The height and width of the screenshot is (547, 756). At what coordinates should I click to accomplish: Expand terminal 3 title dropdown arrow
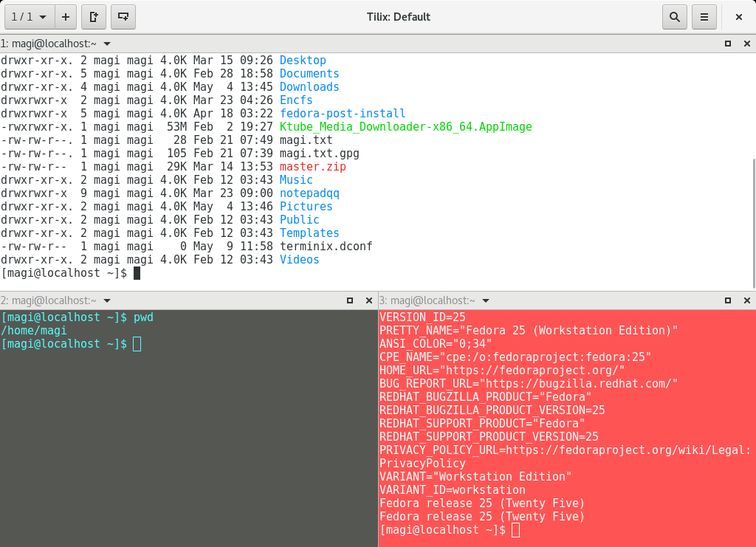click(486, 300)
